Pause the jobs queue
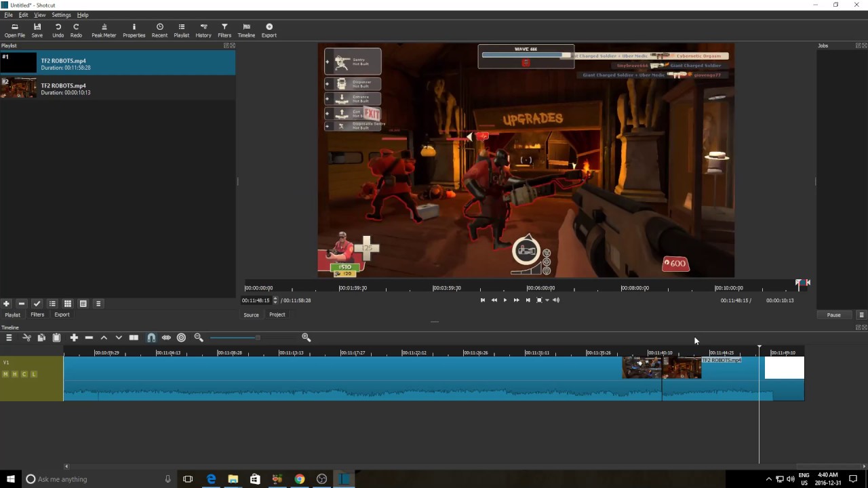 (833, 314)
